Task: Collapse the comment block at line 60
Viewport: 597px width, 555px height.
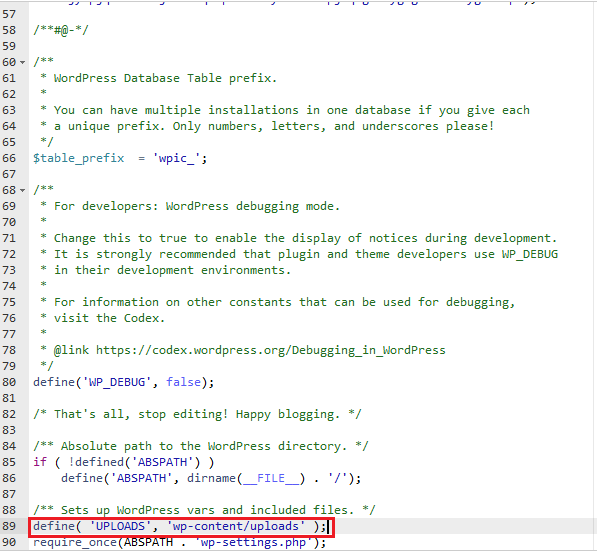Action: [x=22, y=62]
